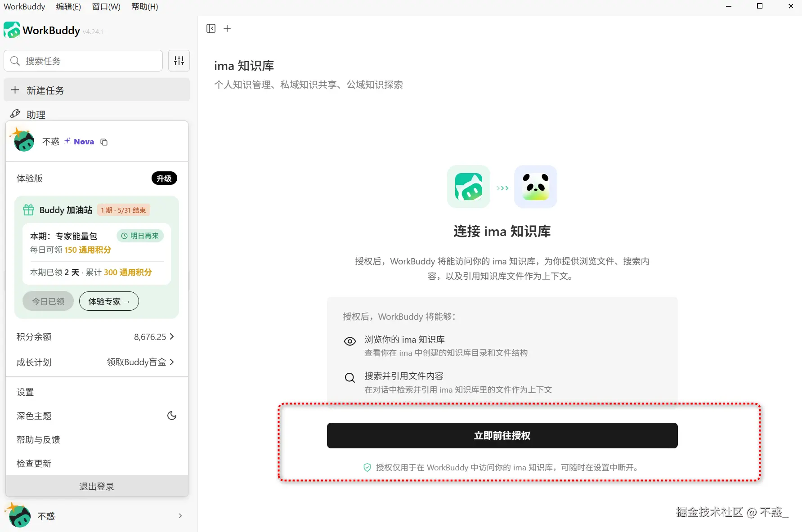The width and height of the screenshot is (802, 532).
Task: Expand the 积分余额 balance chevron
Action: (172, 336)
